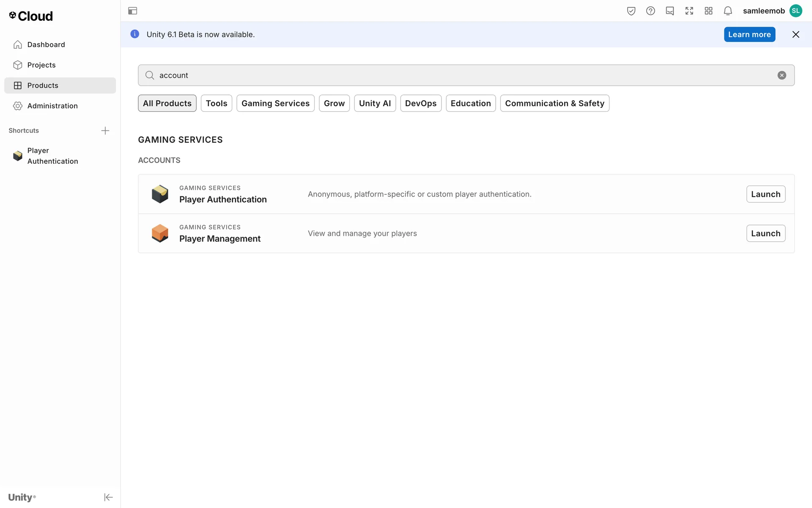Launch Player Authentication

765,194
